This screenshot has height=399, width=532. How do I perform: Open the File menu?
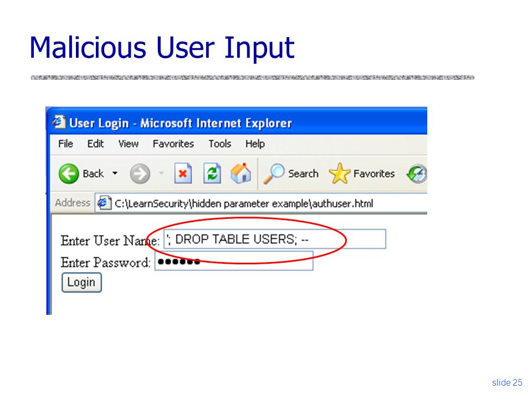[x=65, y=144]
